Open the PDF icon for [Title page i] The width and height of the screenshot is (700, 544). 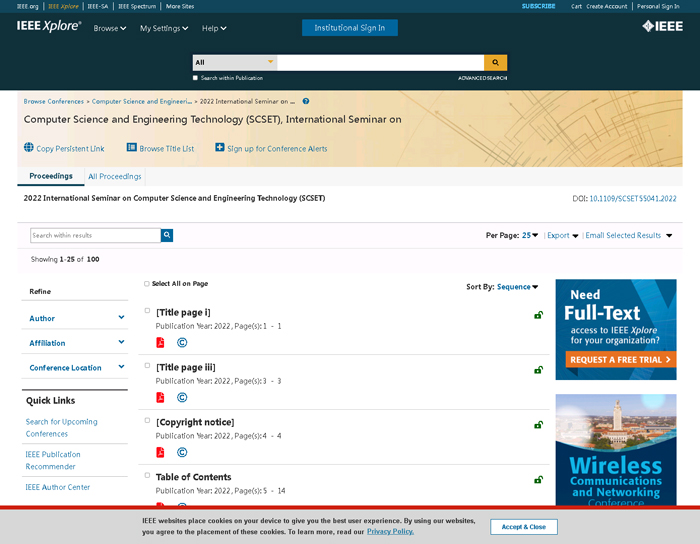pyautogui.click(x=160, y=342)
